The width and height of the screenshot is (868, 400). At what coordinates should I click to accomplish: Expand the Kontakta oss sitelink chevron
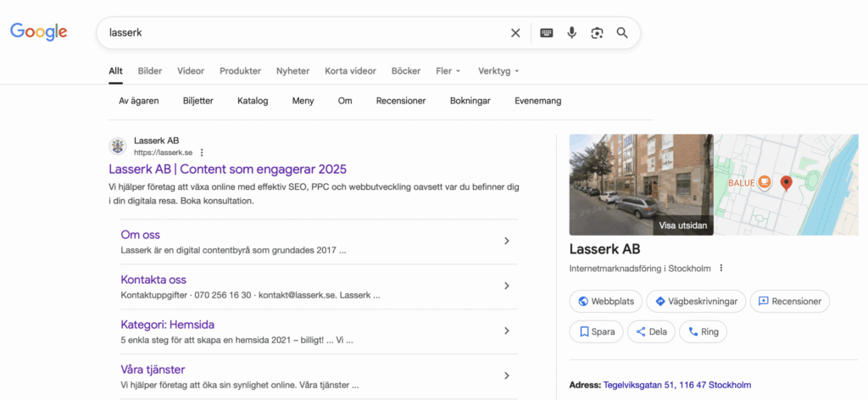point(507,286)
